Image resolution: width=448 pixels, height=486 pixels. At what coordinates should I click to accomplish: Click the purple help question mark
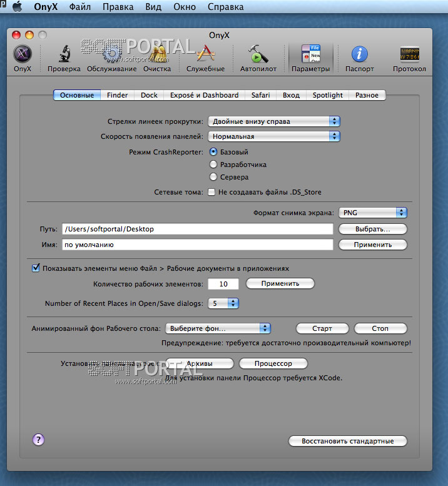tap(38, 440)
